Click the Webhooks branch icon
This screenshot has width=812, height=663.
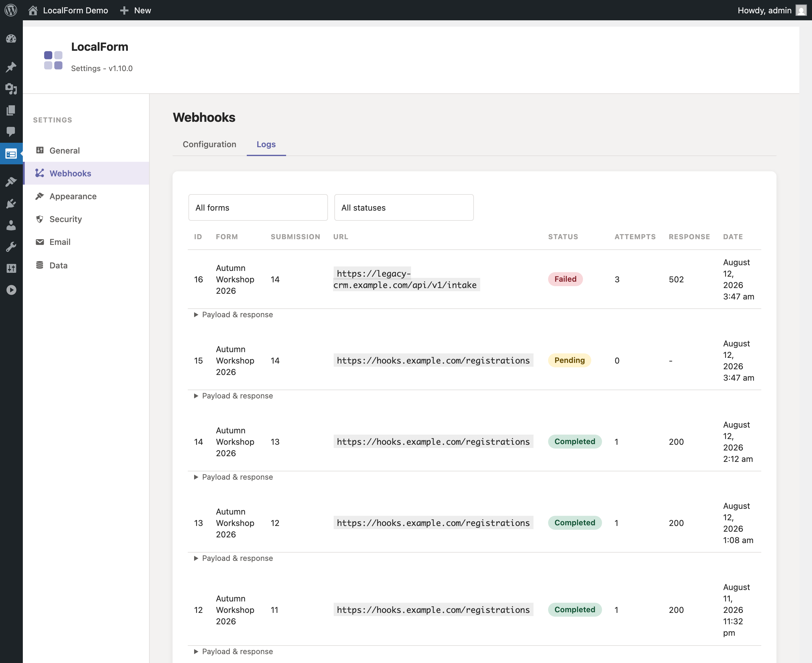[40, 173]
